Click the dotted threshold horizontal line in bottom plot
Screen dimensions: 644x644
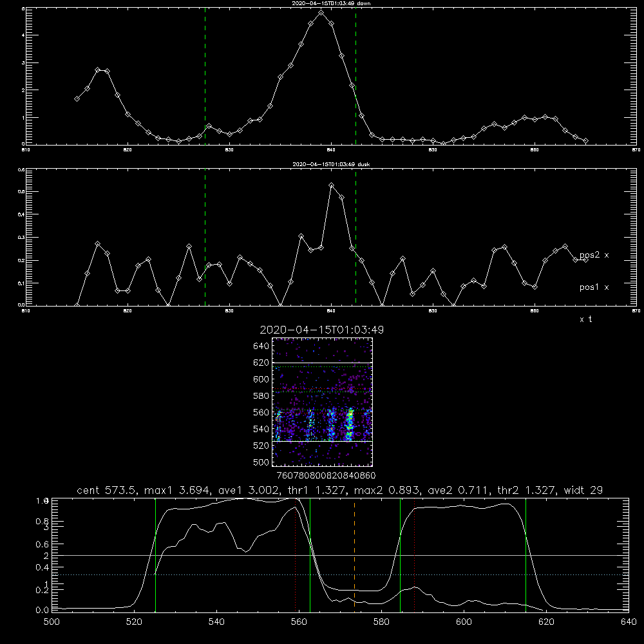click(340, 574)
